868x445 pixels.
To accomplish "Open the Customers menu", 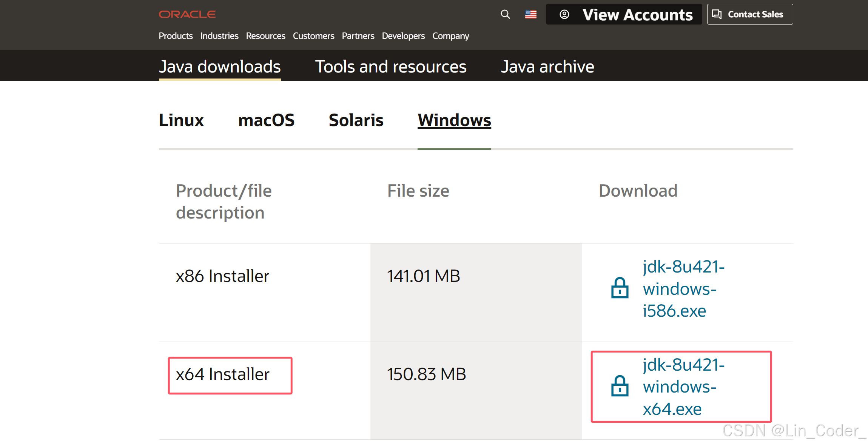I will tap(314, 36).
